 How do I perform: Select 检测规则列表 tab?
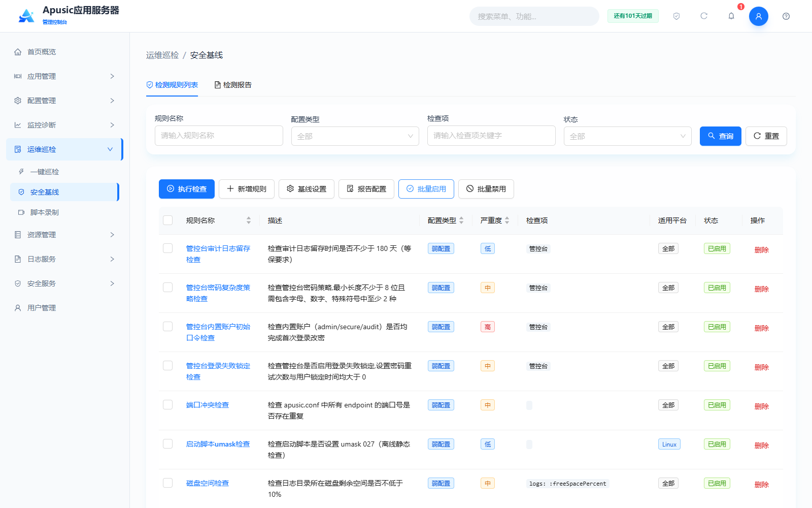coord(172,85)
